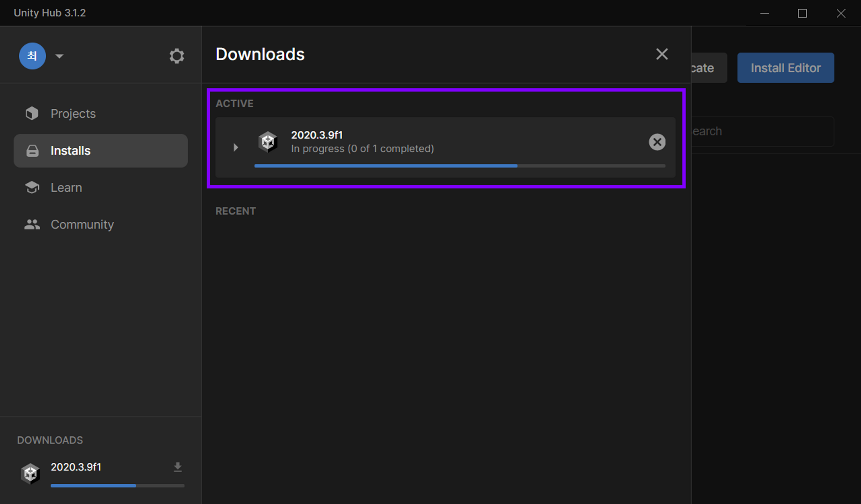The width and height of the screenshot is (861, 504).
Task: Click sidebar download arrow icon for 2020.3.9f1
Action: pos(178,467)
